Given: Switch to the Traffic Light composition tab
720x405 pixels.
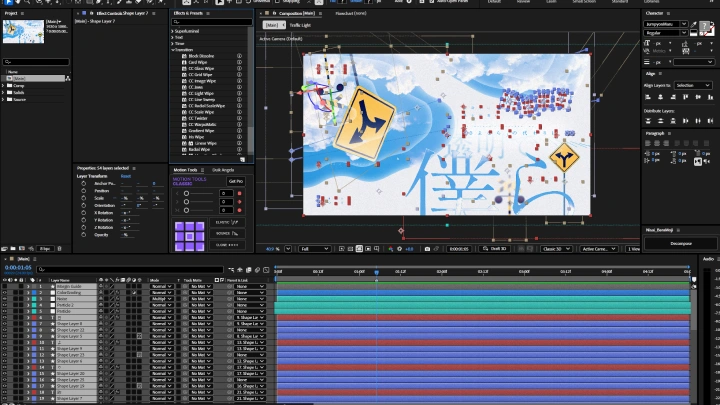Looking at the screenshot, I should pyautogui.click(x=300, y=25).
